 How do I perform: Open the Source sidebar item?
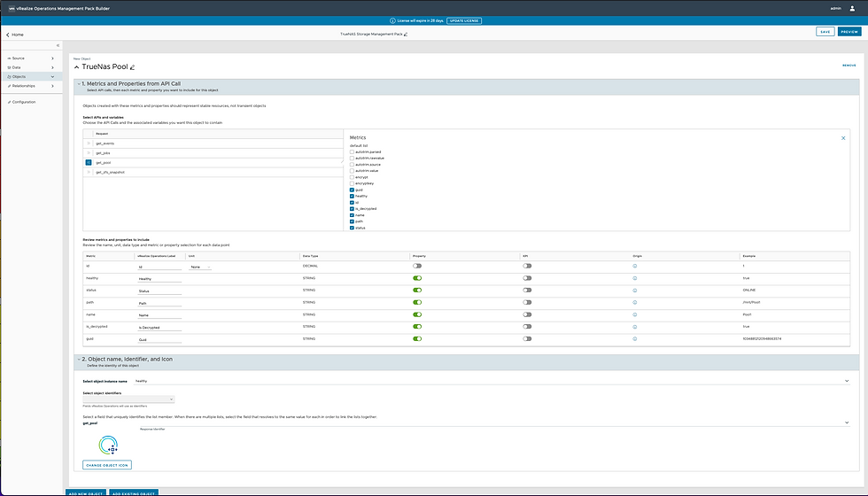[x=31, y=58]
